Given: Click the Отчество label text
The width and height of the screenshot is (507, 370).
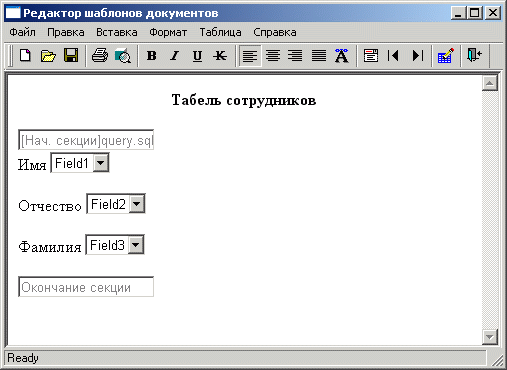Looking at the screenshot, I should [50, 206].
